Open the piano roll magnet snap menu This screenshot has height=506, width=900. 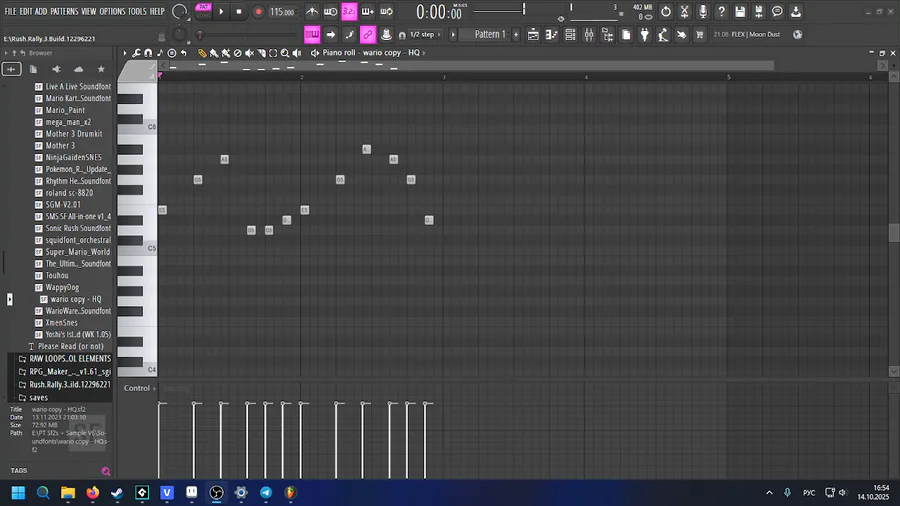point(148,53)
